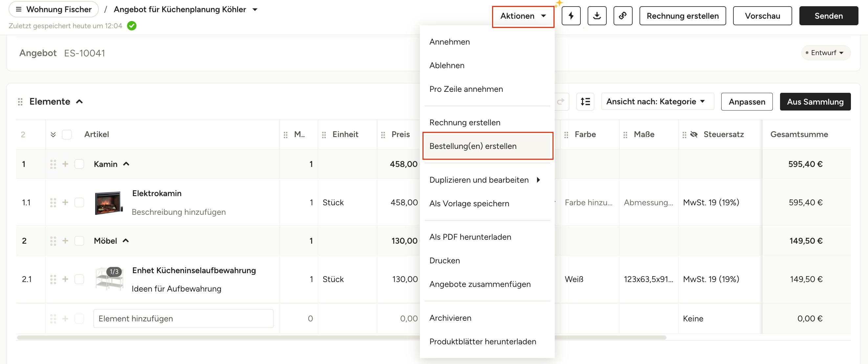Screen dimensions: 868x364
Task: Click the horizontal table scrollbar
Action: [341, 337]
